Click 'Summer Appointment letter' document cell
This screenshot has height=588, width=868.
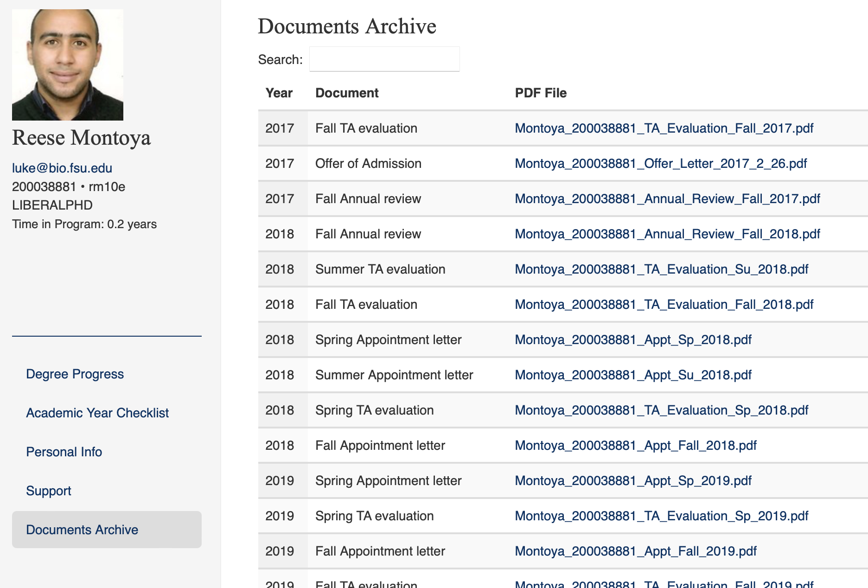tap(394, 375)
